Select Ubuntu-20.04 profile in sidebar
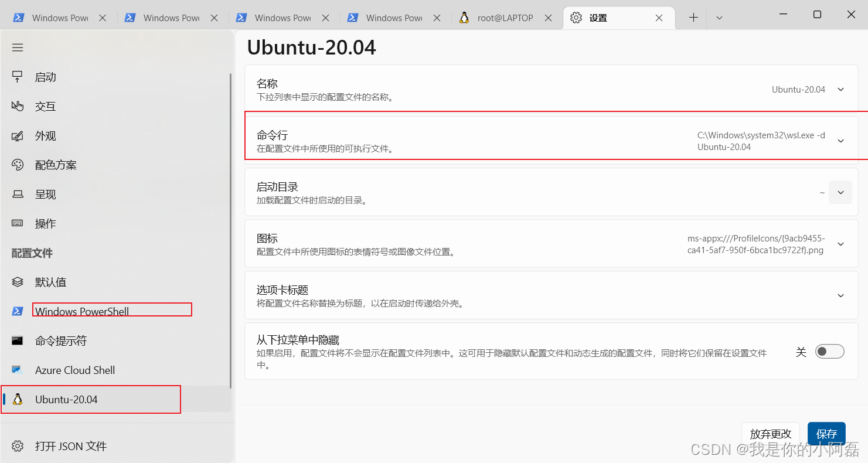The height and width of the screenshot is (463, 868). (x=116, y=399)
